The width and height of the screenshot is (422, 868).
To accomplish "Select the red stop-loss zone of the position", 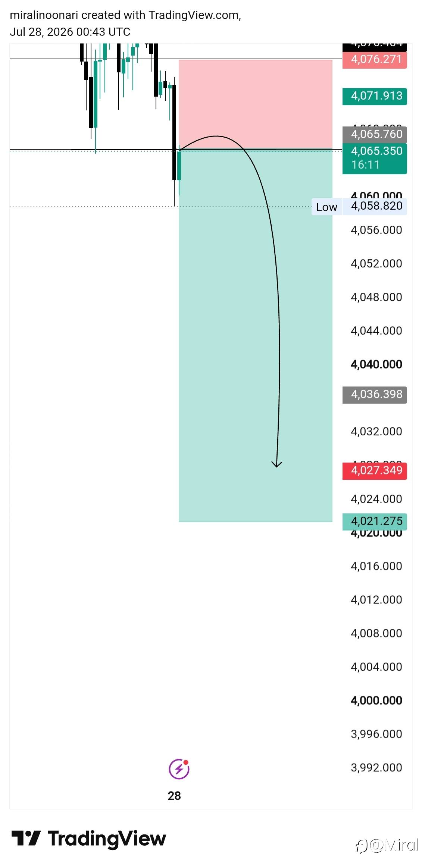I will coord(256,104).
